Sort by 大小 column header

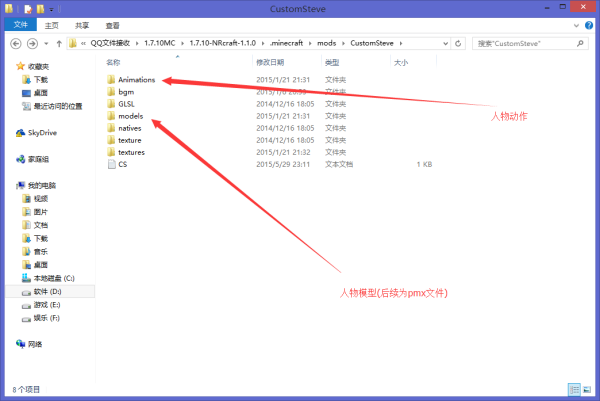[401, 62]
